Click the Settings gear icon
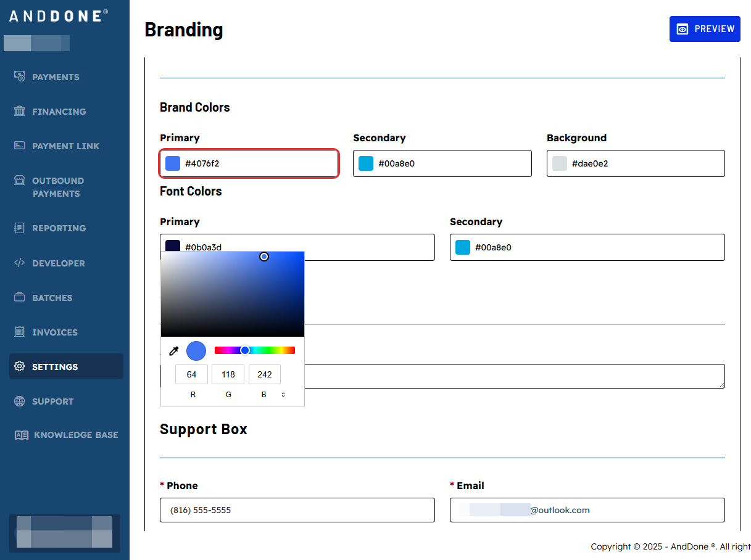751x560 pixels. pos(20,366)
